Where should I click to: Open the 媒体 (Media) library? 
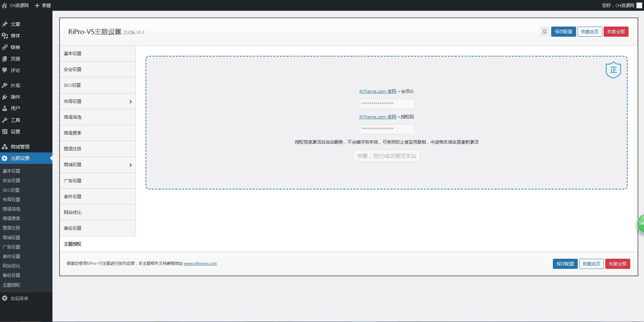(14, 36)
